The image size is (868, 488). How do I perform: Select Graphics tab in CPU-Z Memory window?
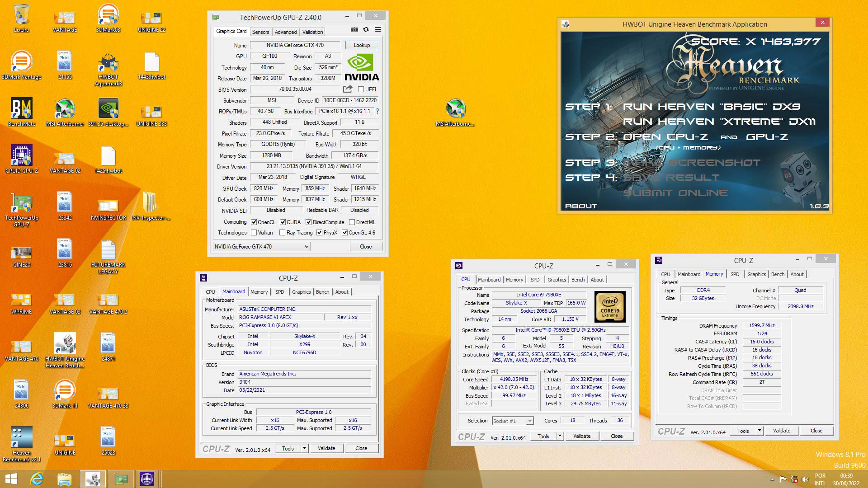[756, 274]
